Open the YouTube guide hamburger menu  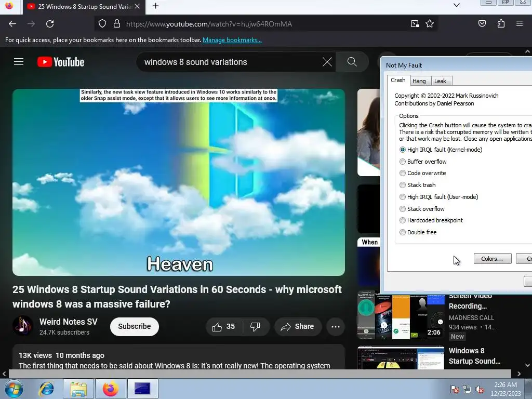(x=19, y=62)
